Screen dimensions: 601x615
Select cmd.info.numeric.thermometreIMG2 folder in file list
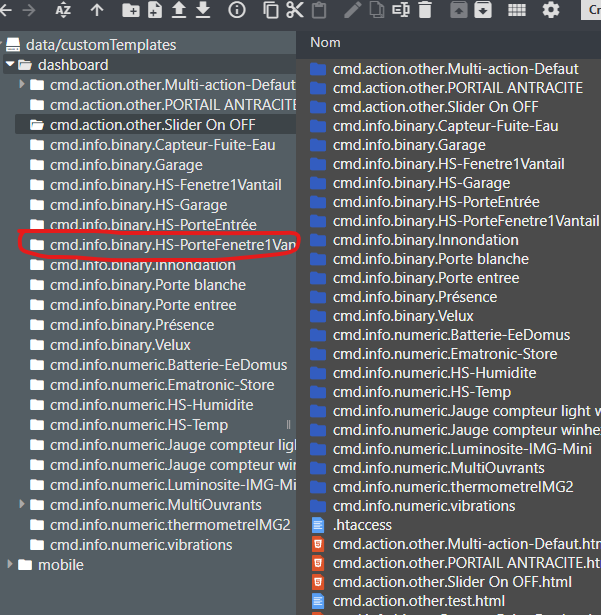tap(452, 487)
